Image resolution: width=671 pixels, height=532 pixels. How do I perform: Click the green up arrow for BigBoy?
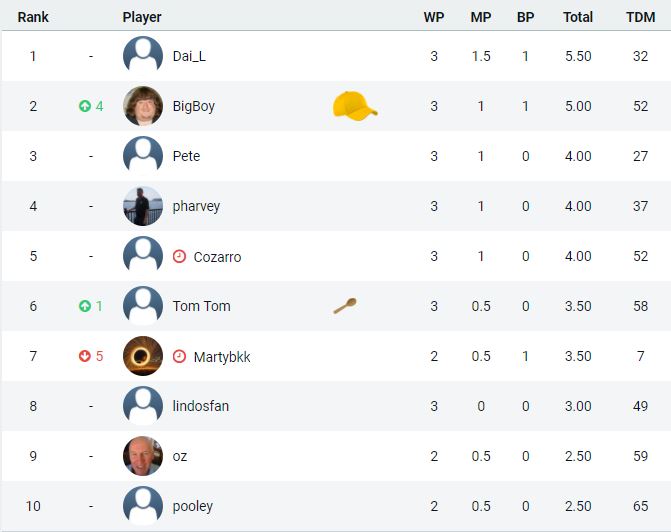[x=85, y=106]
